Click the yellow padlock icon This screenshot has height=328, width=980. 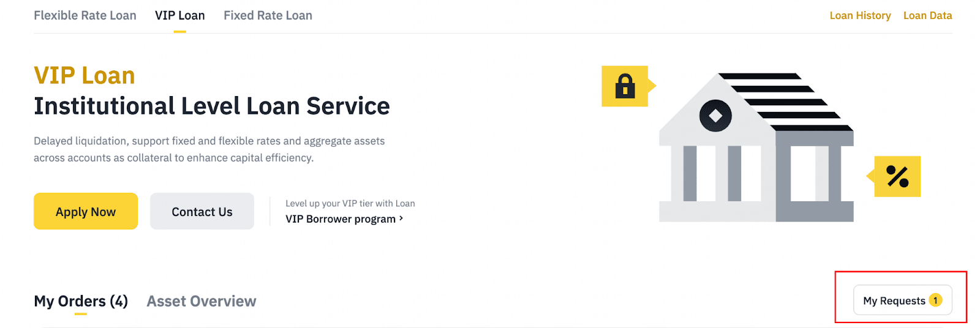pyautogui.click(x=625, y=86)
